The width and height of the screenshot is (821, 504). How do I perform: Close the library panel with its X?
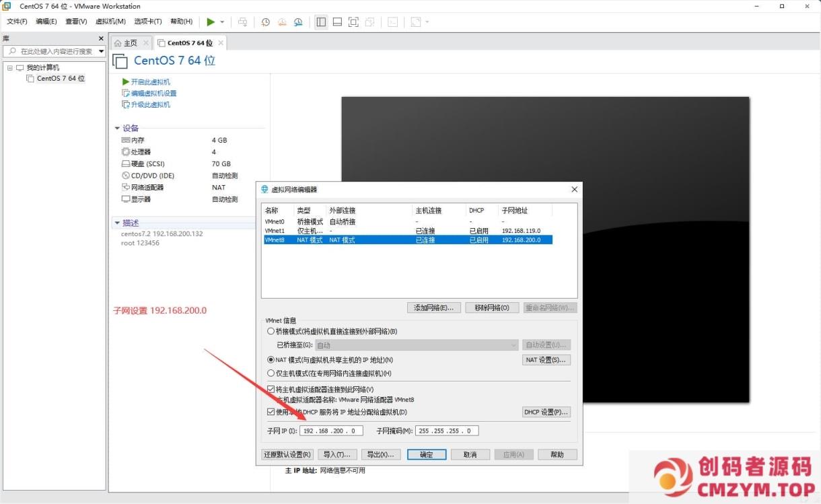click(x=101, y=38)
